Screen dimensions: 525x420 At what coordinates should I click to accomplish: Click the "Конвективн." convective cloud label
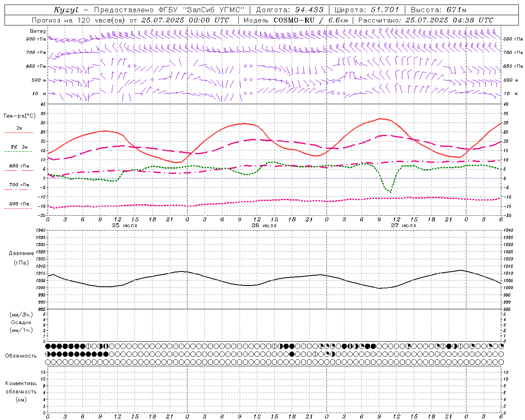click(x=21, y=383)
